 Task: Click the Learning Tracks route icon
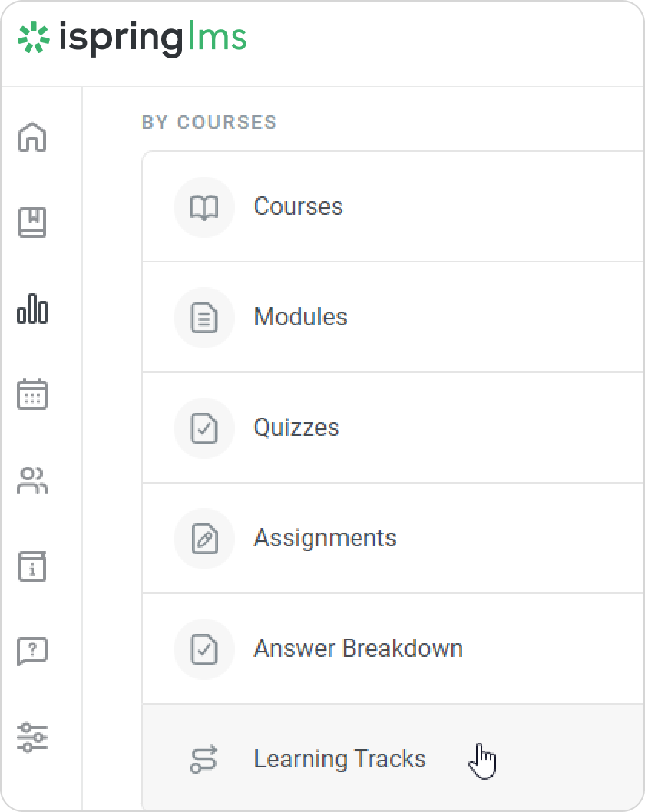(x=203, y=759)
